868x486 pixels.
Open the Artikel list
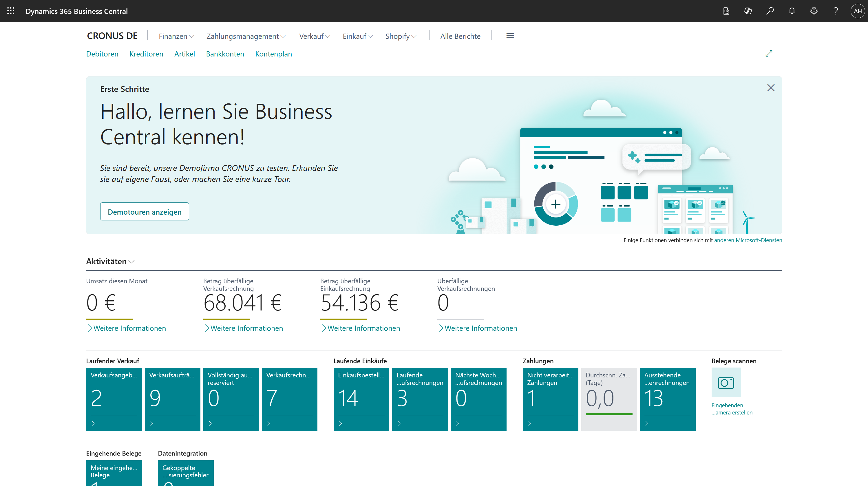click(185, 54)
